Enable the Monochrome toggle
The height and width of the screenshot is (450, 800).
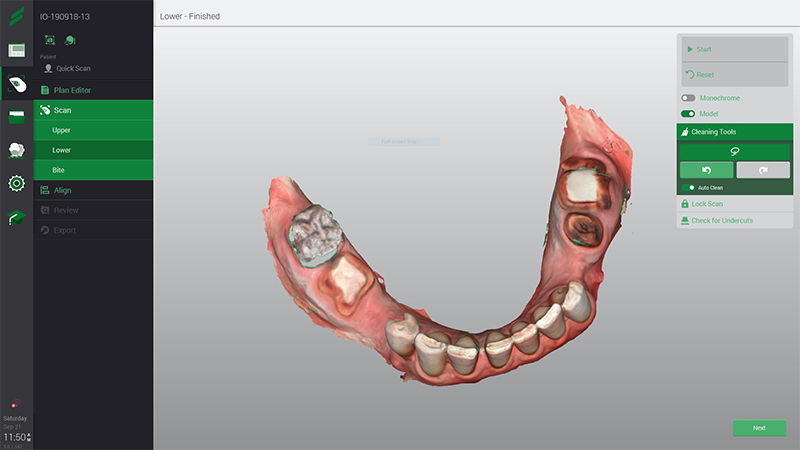coord(688,98)
